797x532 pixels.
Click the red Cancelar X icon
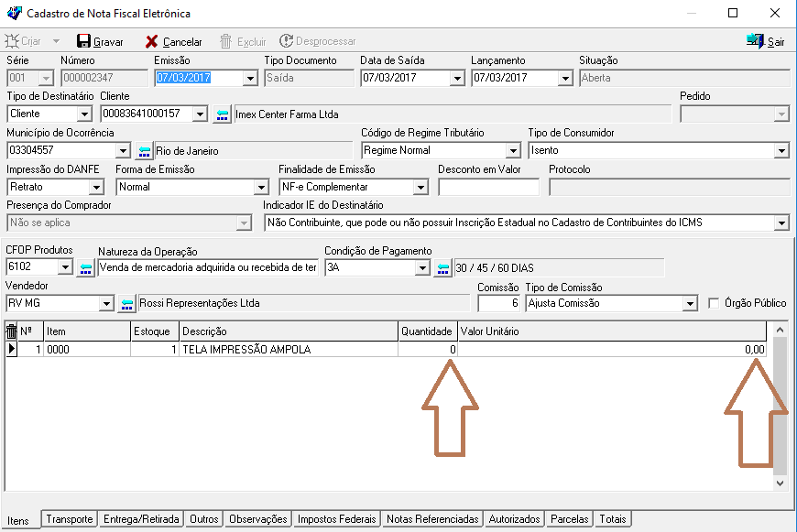(152, 41)
